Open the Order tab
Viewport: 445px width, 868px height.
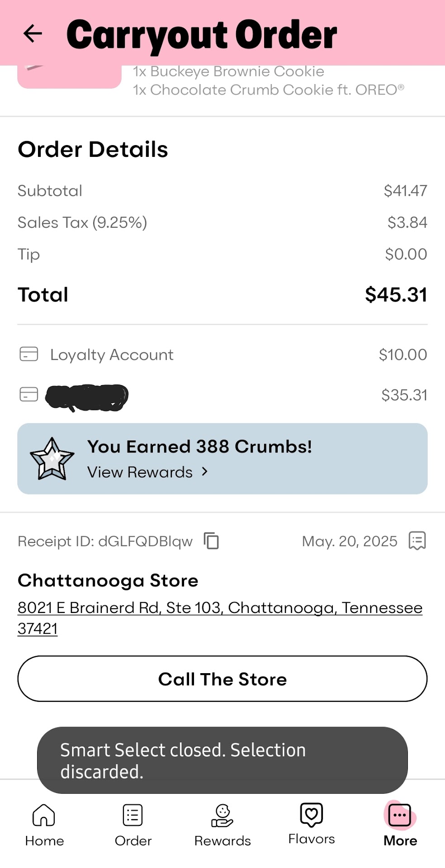tap(133, 825)
